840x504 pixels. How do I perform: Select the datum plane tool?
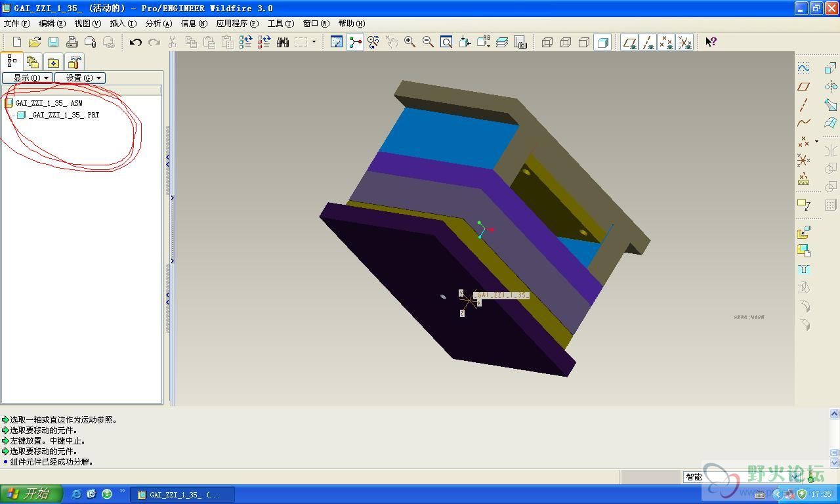tap(803, 87)
